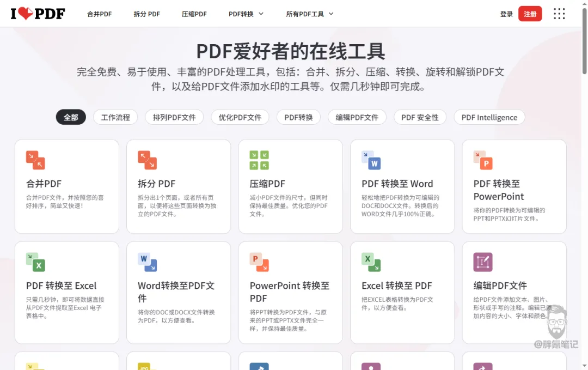Open the PDF 转换至 Word title

(x=397, y=184)
